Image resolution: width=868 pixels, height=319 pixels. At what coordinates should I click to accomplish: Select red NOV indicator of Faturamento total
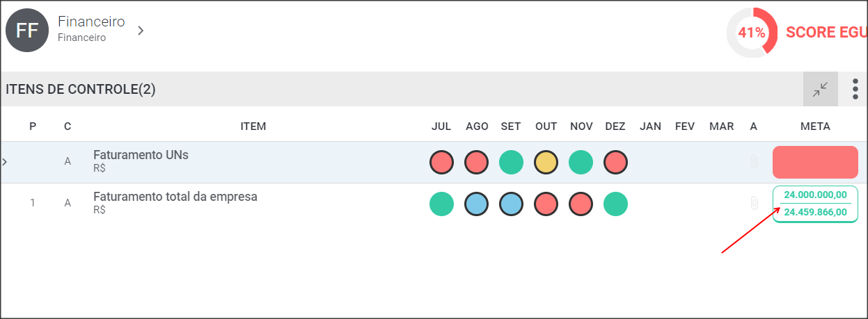click(x=581, y=204)
